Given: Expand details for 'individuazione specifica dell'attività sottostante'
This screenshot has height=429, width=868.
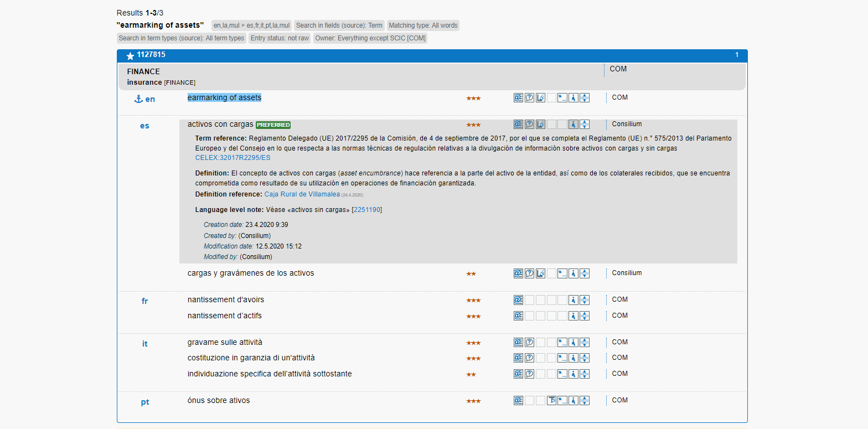Looking at the screenshot, I should (x=585, y=374).
